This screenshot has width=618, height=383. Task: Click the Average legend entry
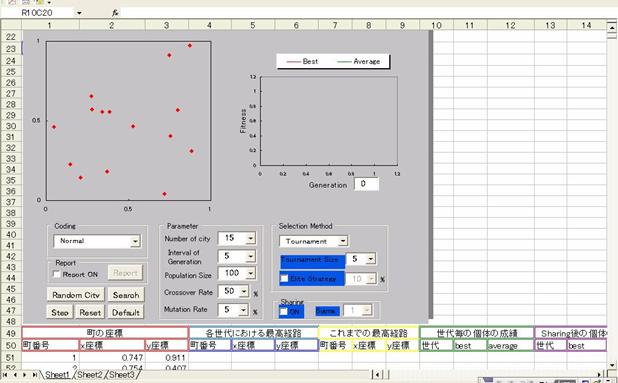coord(359,61)
